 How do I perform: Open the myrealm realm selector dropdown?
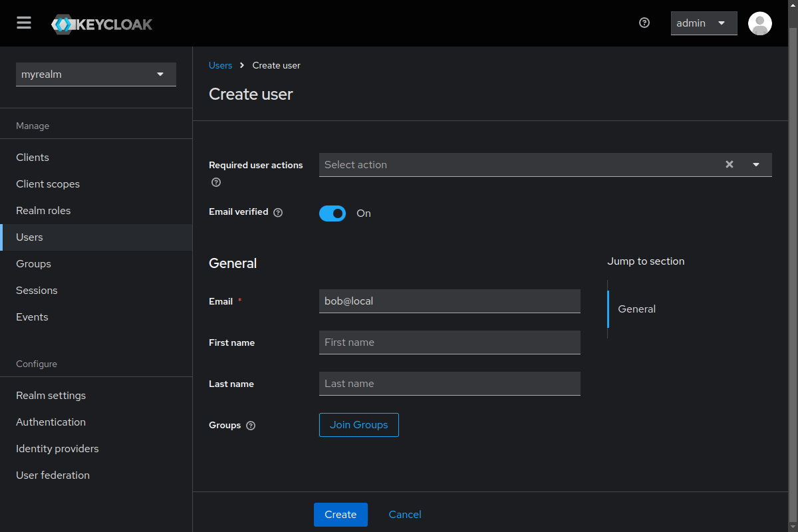(x=96, y=74)
